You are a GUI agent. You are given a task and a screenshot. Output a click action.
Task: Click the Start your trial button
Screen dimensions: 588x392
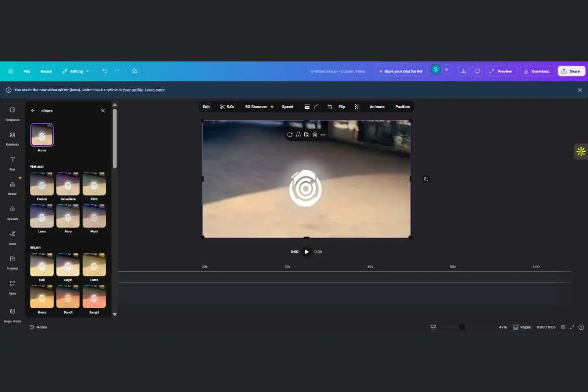click(x=401, y=71)
